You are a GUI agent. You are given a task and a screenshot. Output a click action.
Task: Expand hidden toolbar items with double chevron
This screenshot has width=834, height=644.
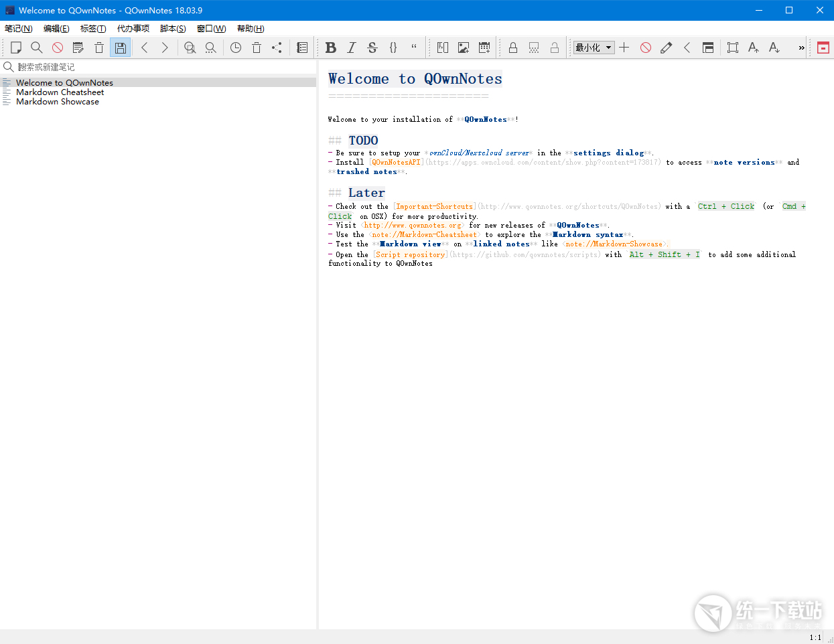pyautogui.click(x=801, y=48)
